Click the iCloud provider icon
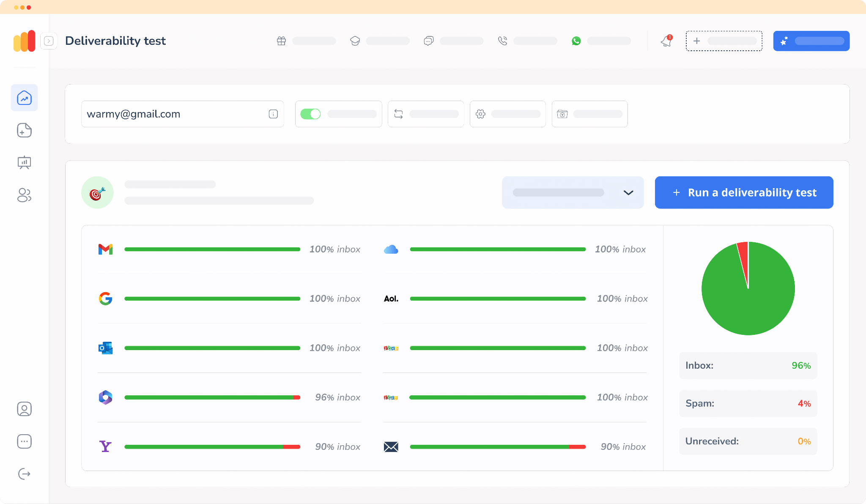The image size is (866, 504). coord(391,249)
